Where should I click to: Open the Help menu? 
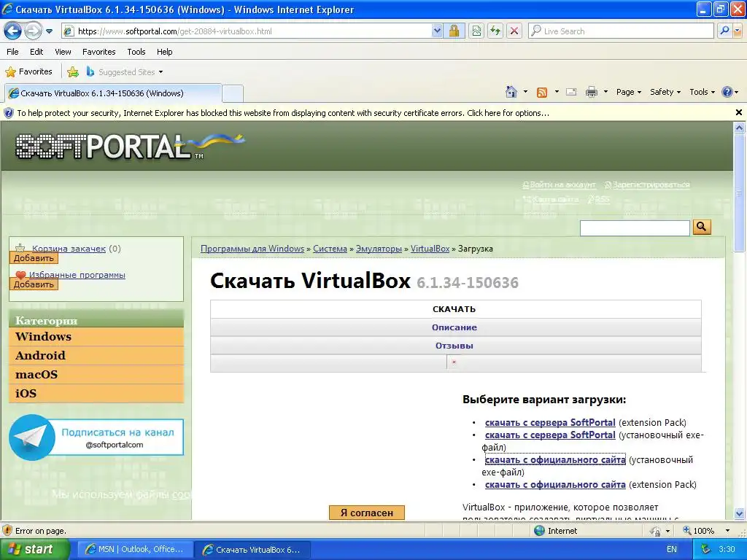[x=164, y=52]
